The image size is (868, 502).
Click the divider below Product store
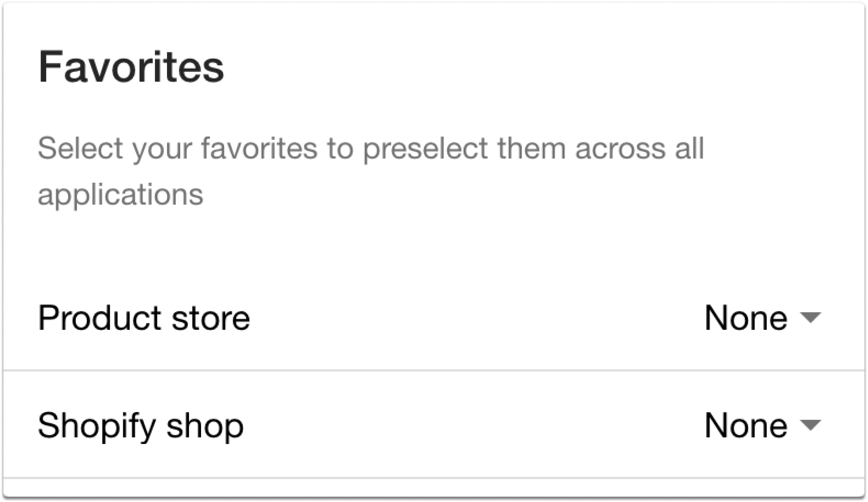point(434,371)
